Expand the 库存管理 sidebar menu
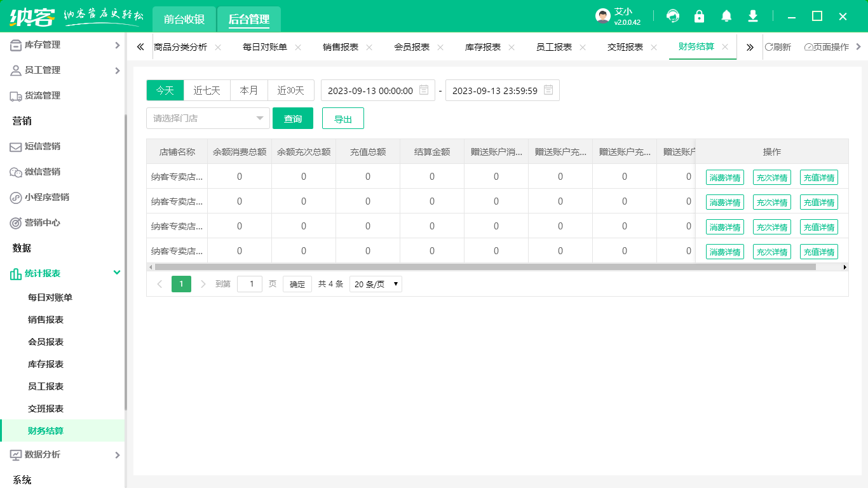This screenshot has height=488, width=868. pos(62,44)
